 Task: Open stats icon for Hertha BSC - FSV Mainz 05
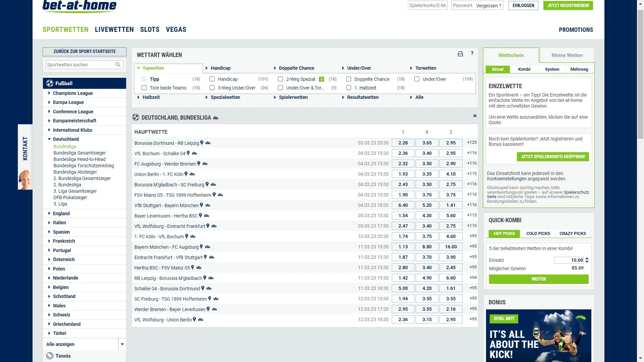199,267
